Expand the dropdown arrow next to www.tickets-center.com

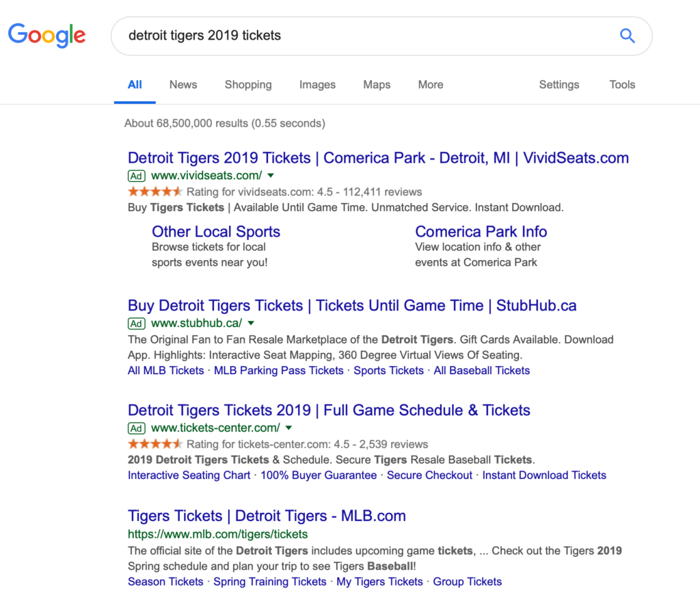[x=289, y=427]
